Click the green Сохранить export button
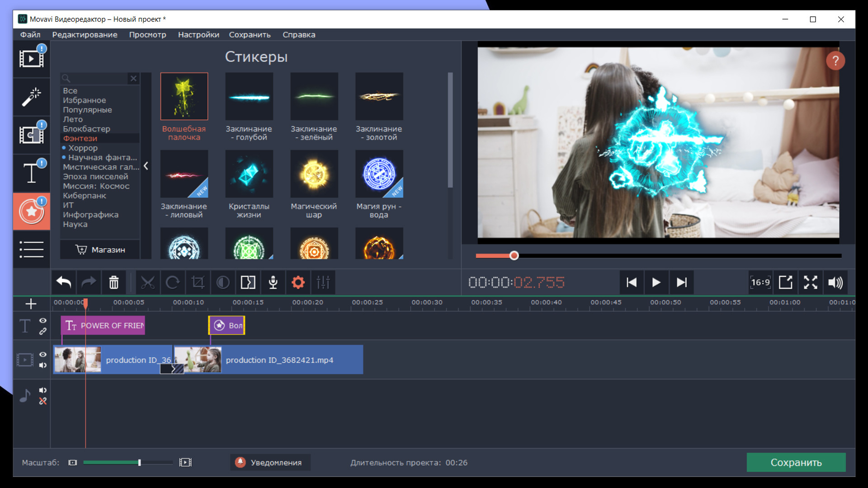Viewport: 868px width, 488px height. pos(796,462)
